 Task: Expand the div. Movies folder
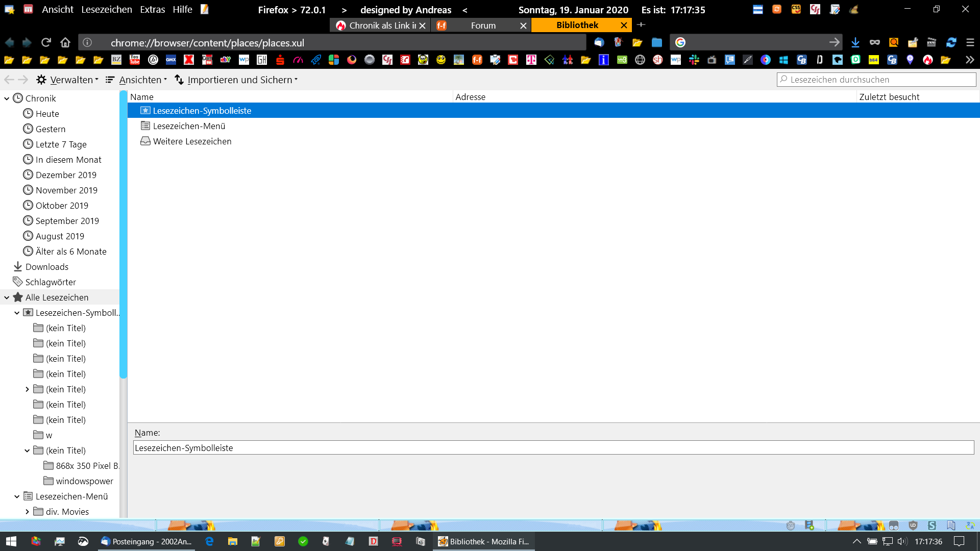point(27,512)
